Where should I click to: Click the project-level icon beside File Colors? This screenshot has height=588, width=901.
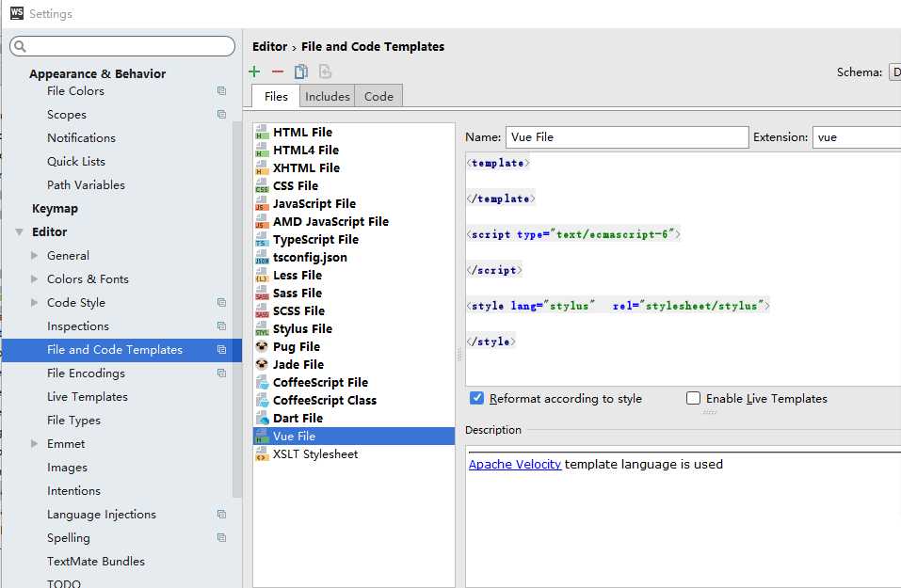click(x=222, y=90)
